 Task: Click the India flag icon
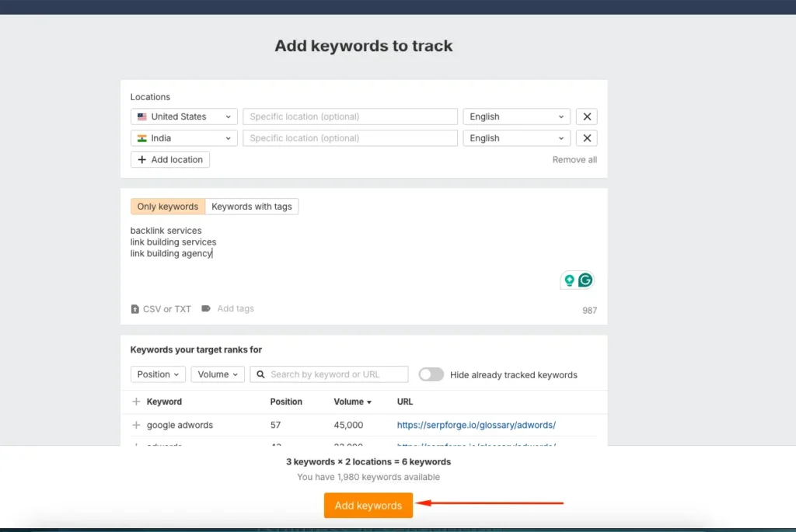(x=141, y=137)
